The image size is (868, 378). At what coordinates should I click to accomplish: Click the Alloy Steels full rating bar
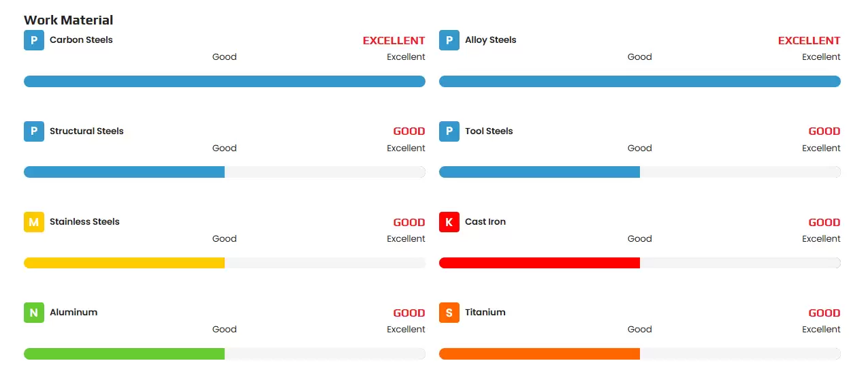[x=640, y=82]
